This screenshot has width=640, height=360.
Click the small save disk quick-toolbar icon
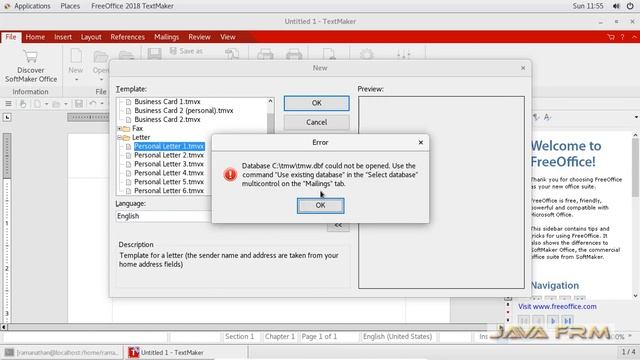coord(79,104)
